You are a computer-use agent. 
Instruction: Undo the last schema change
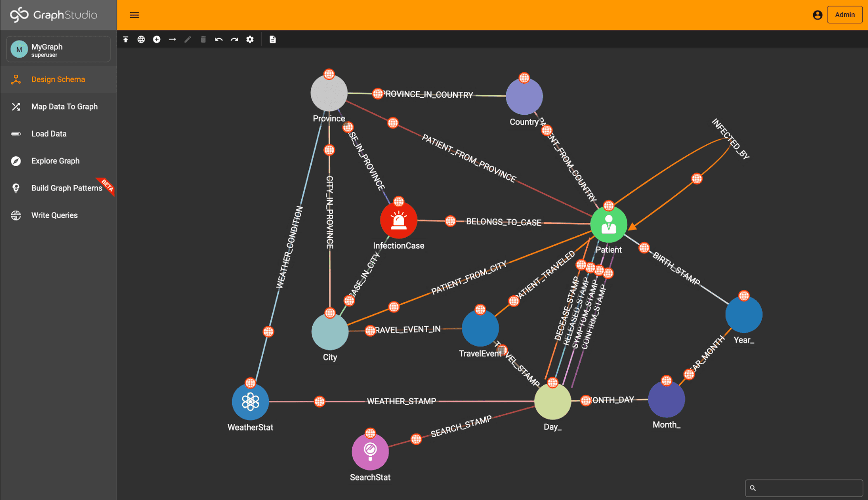click(219, 39)
